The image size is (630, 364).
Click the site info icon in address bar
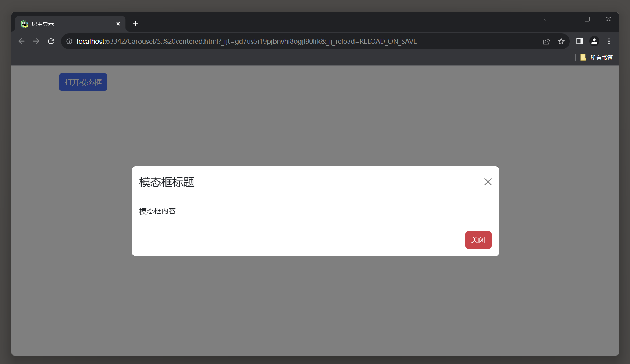pos(69,41)
